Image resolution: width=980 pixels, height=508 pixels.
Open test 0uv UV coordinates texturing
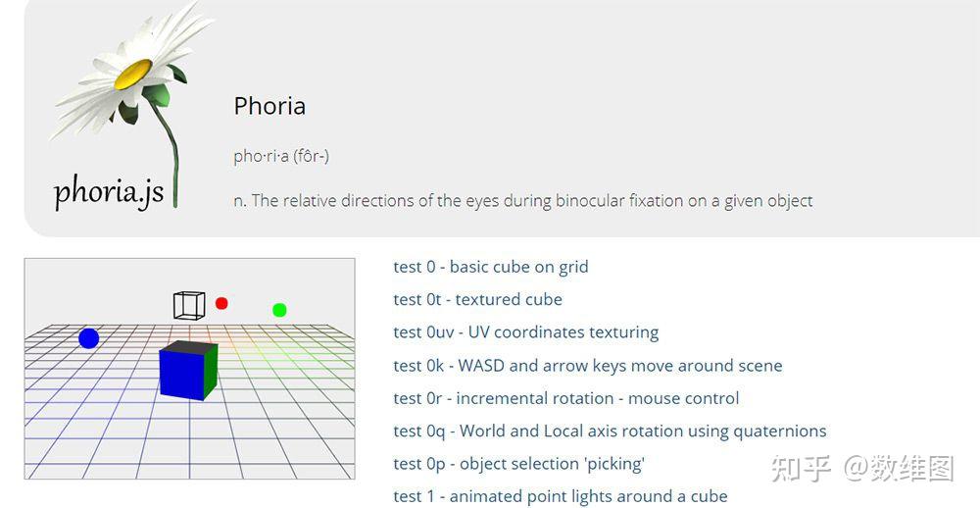point(526,332)
